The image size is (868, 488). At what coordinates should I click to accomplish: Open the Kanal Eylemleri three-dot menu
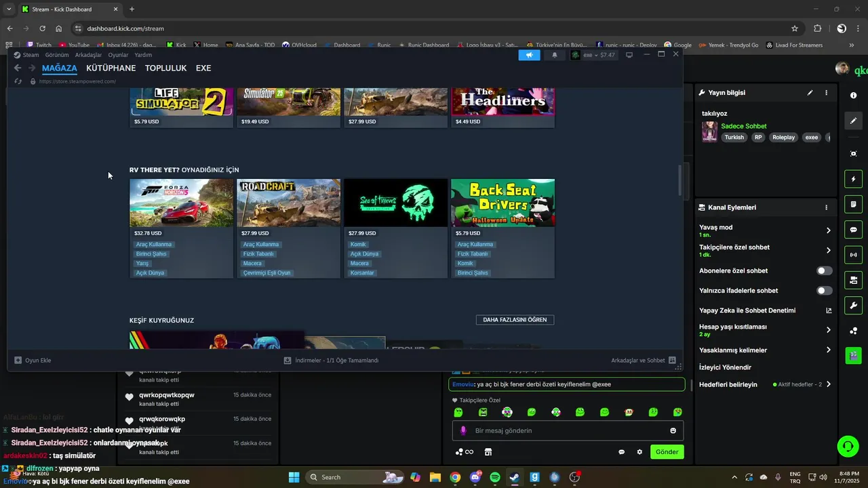click(826, 207)
